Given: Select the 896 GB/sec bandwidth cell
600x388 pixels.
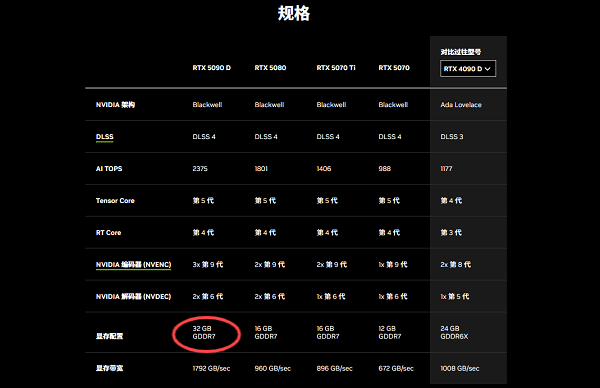Looking at the screenshot, I should tap(334, 368).
